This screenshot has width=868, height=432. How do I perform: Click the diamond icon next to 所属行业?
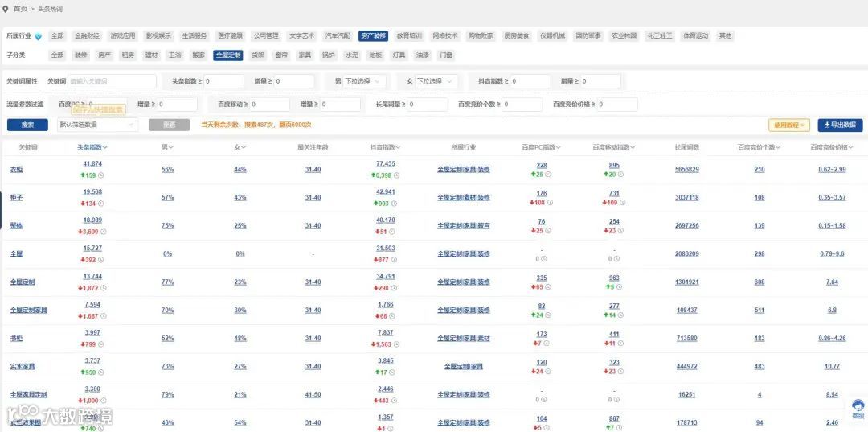[39, 36]
